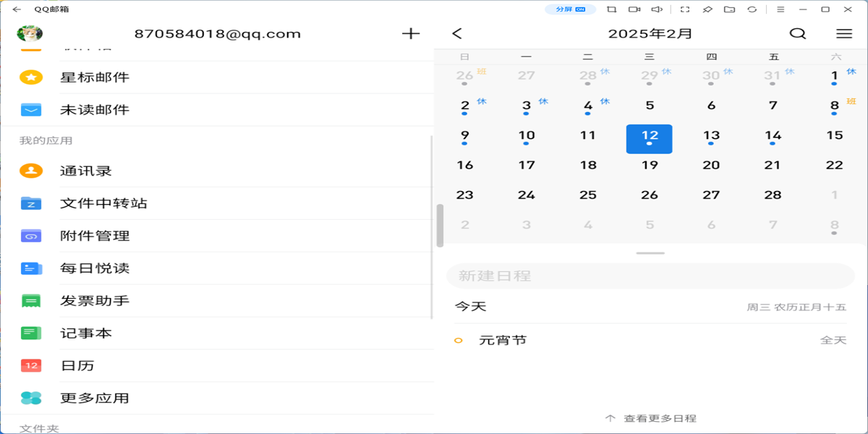Image resolution: width=868 pixels, height=434 pixels.
Task: Select today's date February 12
Action: 650,138
